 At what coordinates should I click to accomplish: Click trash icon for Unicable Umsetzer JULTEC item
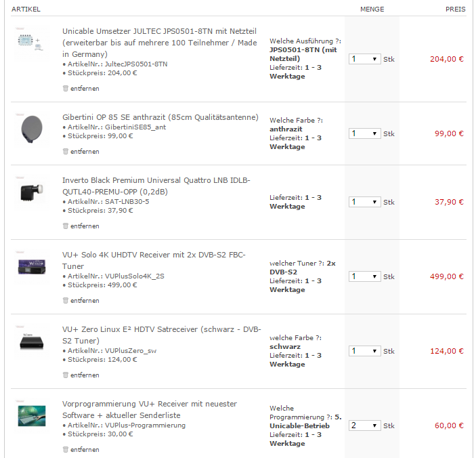[x=66, y=88]
